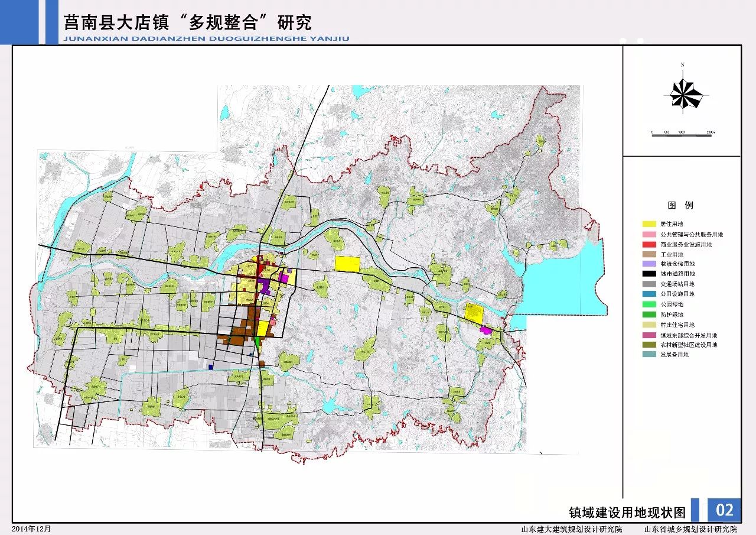
Task: Click the footer text 山东建大建筑规划设计研究院
Action: click(x=571, y=529)
